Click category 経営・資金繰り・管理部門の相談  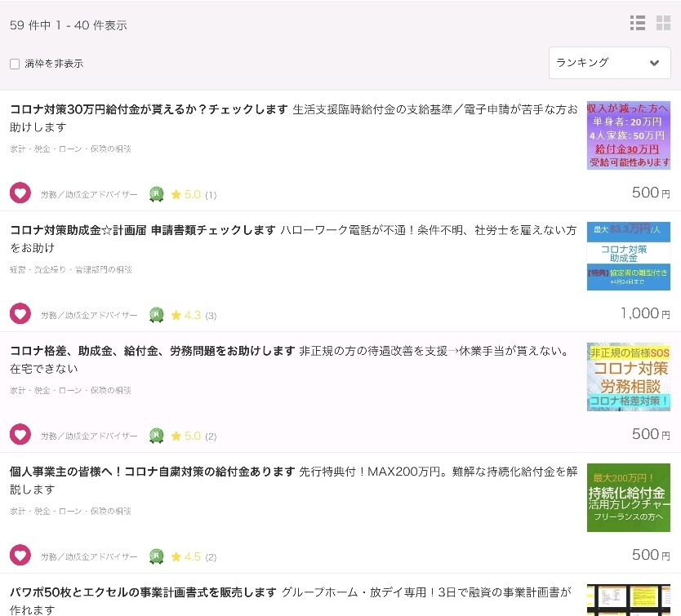click(71, 269)
